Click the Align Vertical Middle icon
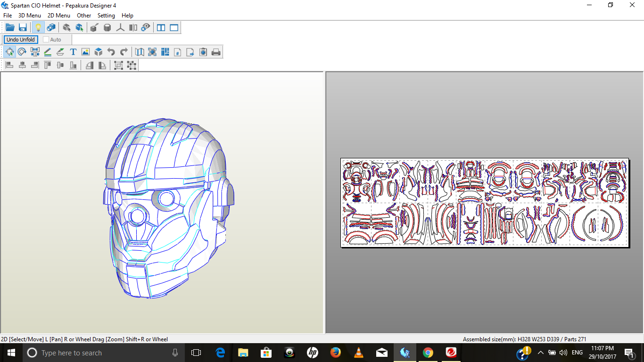644x362 pixels. point(60,65)
